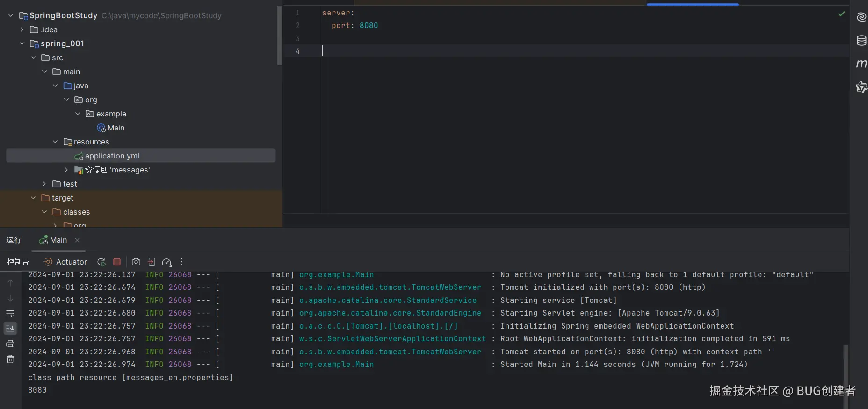Click the rerun Main icon

point(101,262)
